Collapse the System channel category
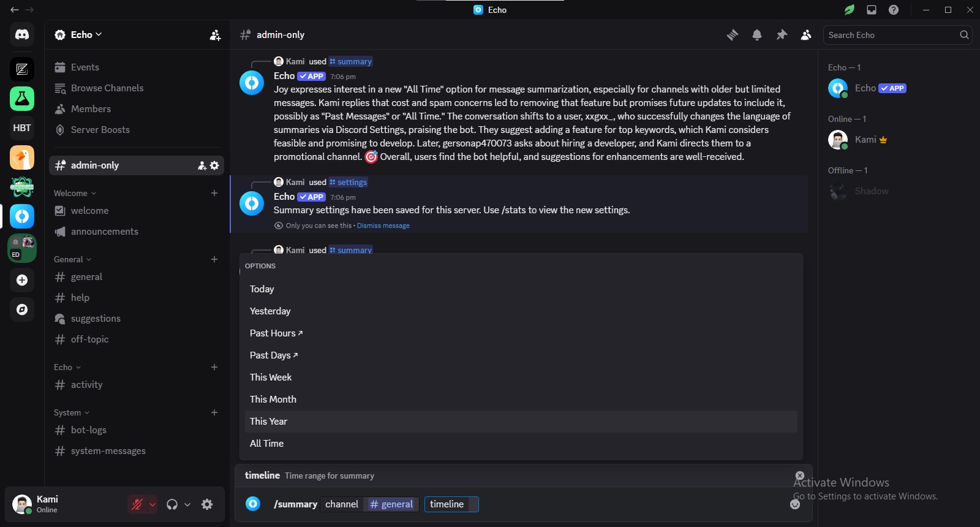The height and width of the screenshot is (527, 980). pos(71,413)
